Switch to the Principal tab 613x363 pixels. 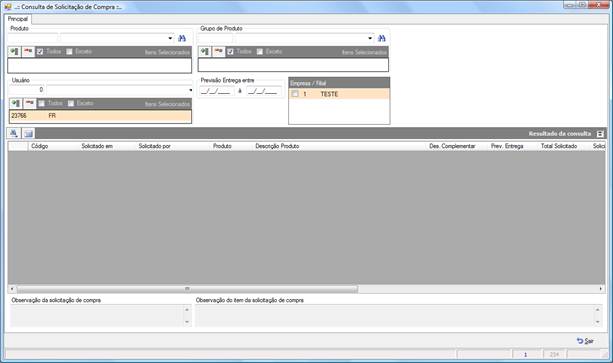tap(18, 19)
